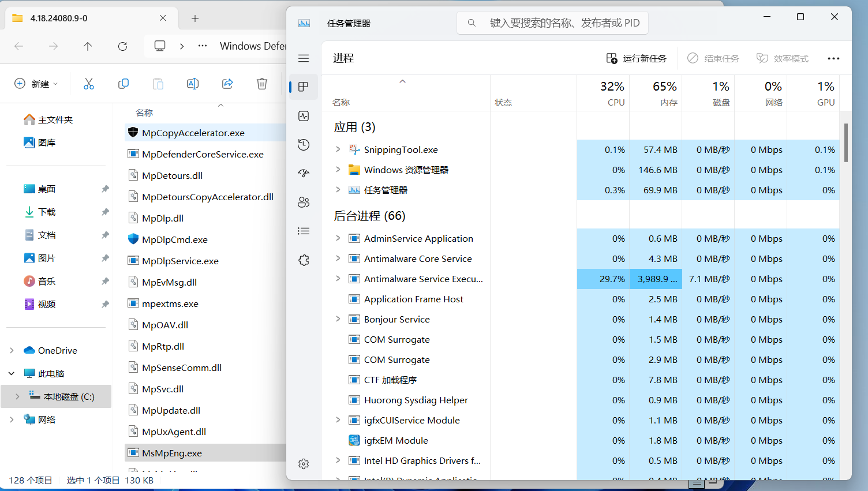Sort processes by 内存 column

coord(656,92)
